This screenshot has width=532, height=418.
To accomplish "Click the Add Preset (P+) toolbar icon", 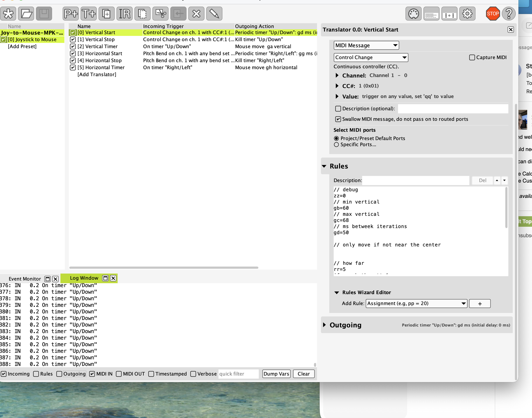I will point(71,14).
